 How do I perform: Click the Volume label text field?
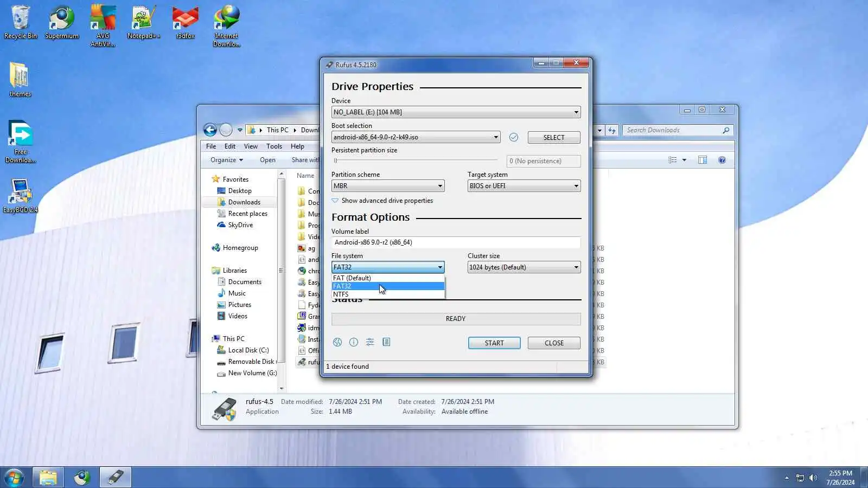coord(456,242)
